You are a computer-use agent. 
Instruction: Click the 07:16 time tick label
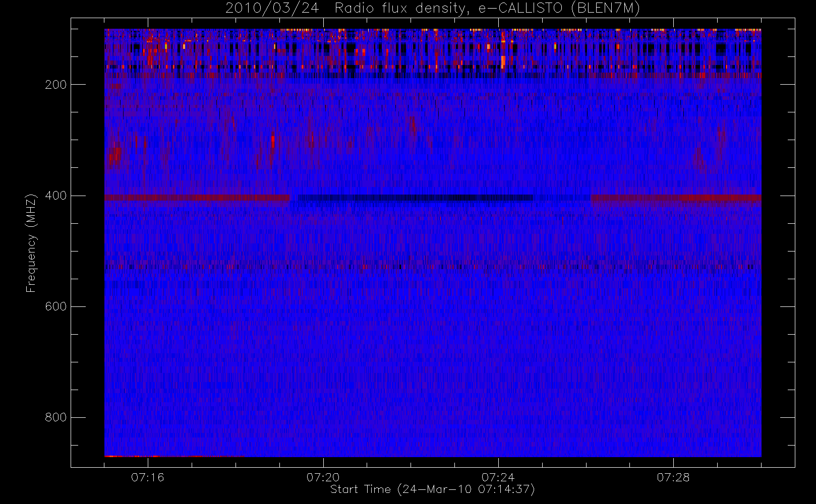(x=148, y=477)
